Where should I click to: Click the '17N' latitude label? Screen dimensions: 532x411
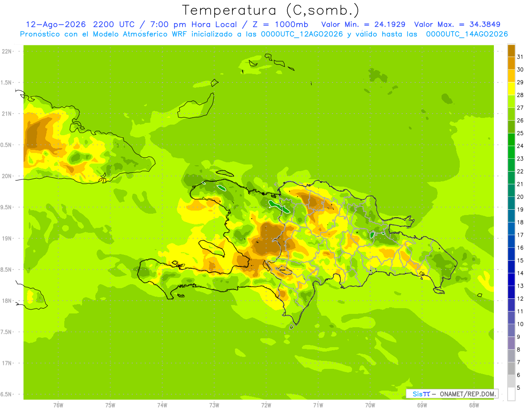pyautogui.click(x=7, y=363)
